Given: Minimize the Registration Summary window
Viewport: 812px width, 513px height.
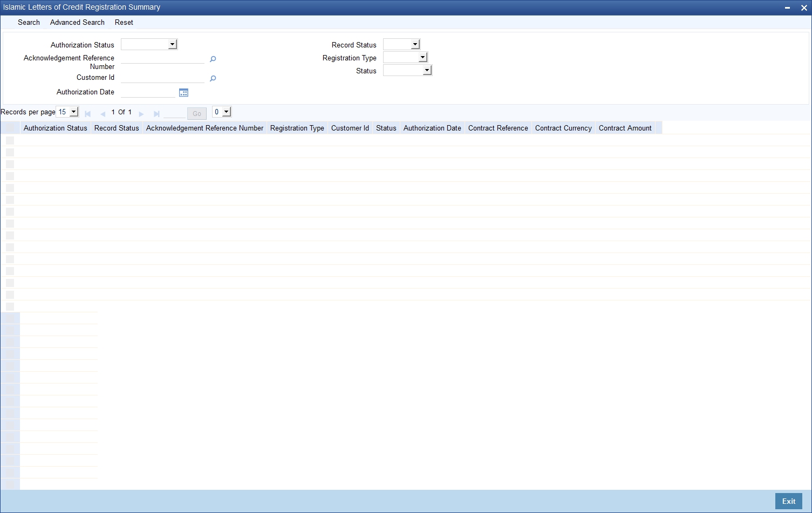Looking at the screenshot, I should [x=788, y=8].
